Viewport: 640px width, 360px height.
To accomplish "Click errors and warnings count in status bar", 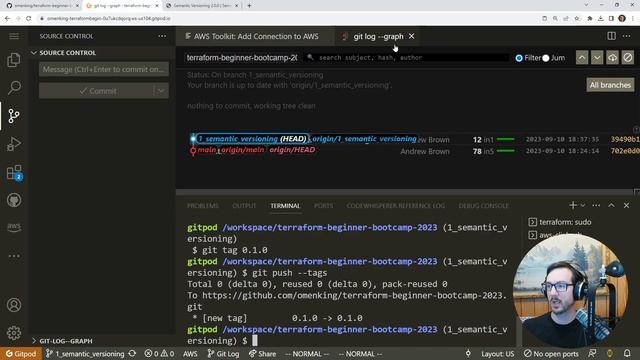I will click(x=160, y=353).
